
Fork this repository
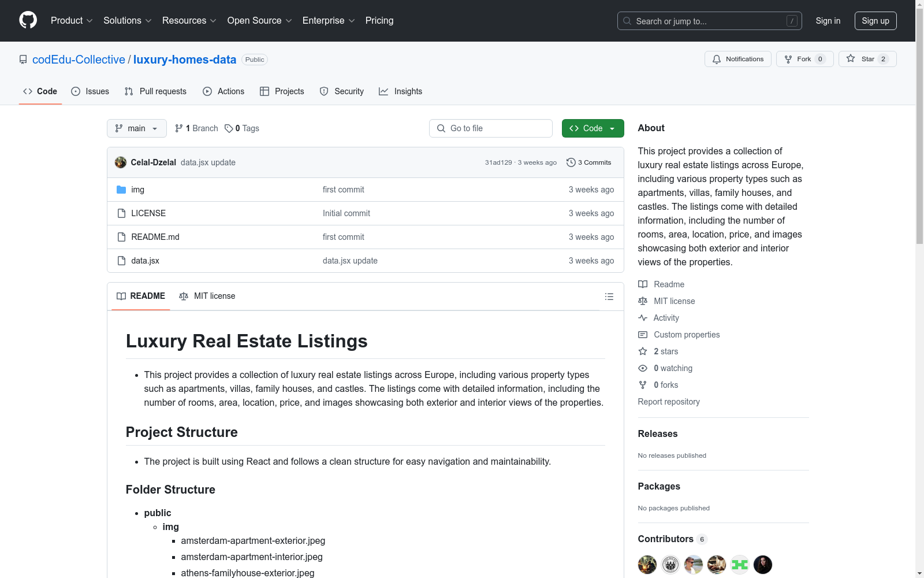805,59
